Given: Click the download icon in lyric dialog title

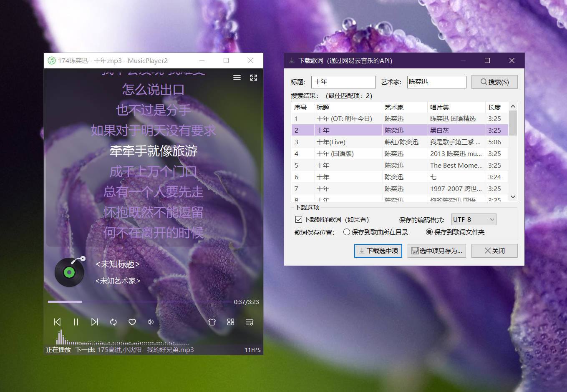Looking at the screenshot, I should (x=292, y=60).
